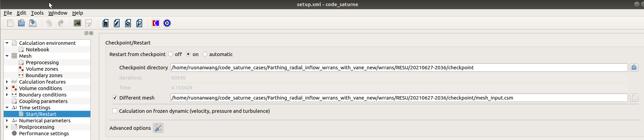644x140 pixels.
Task: Uncheck the Different mesh checkbox
Action: point(115,98)
